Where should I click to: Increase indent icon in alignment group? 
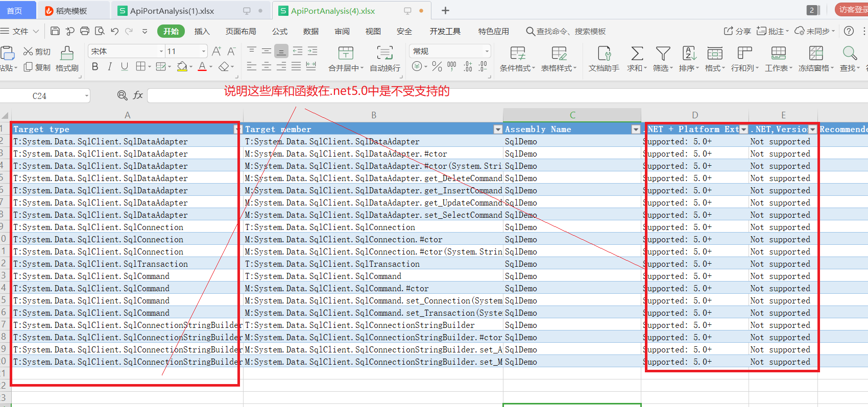[312, 51]
